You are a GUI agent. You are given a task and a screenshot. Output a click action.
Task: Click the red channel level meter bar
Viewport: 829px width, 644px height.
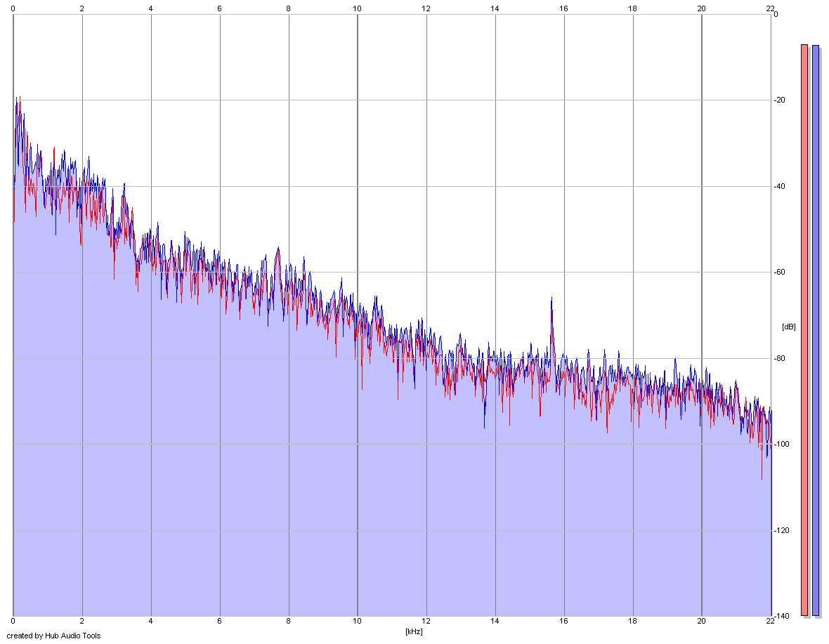pos(804,330)
